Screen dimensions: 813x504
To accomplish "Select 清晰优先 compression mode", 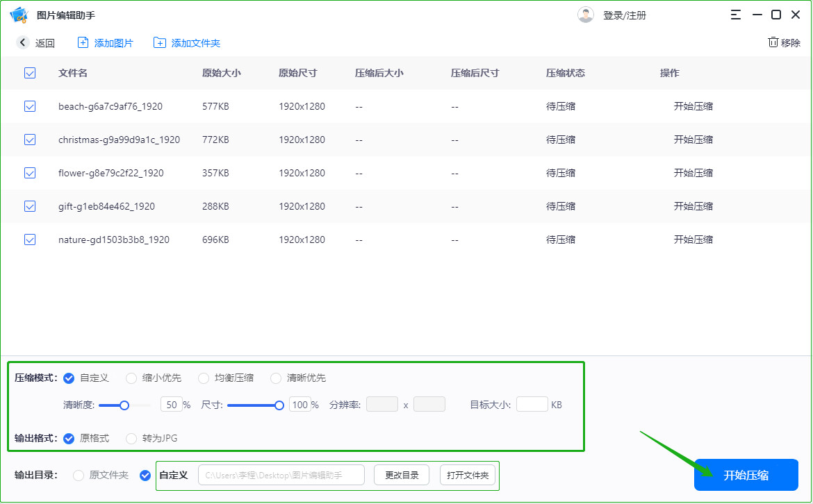I will click(276, 378).
